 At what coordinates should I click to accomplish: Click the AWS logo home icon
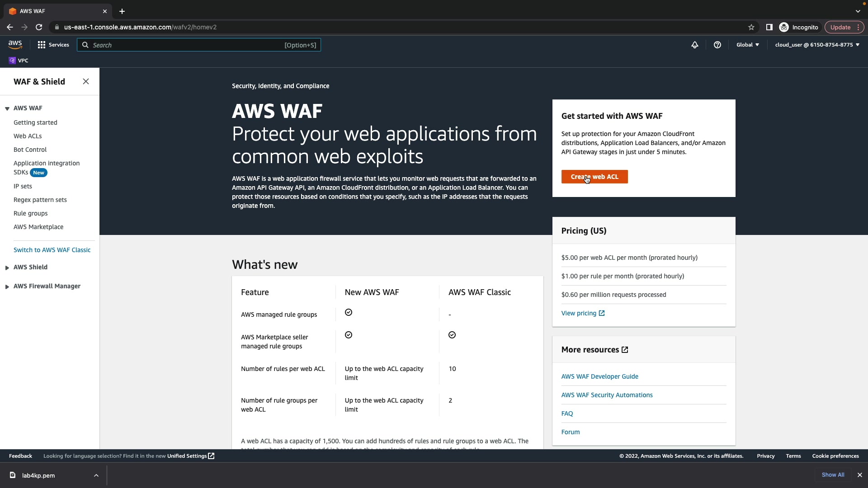click(15, 44)
